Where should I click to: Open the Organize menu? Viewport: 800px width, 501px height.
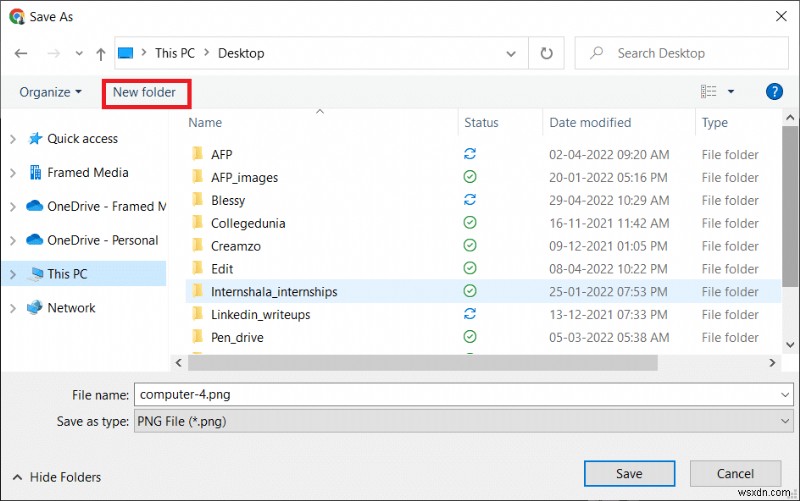(50, 92)
